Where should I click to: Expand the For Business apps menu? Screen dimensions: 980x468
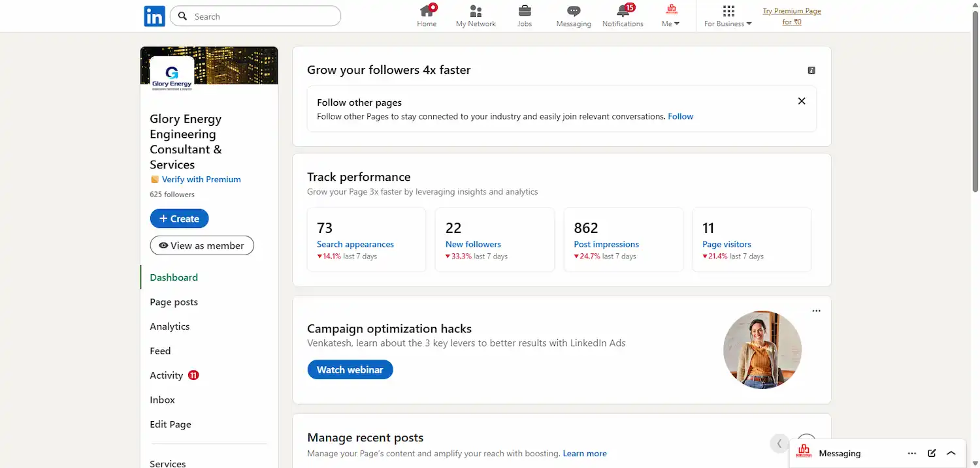(728, 16)
